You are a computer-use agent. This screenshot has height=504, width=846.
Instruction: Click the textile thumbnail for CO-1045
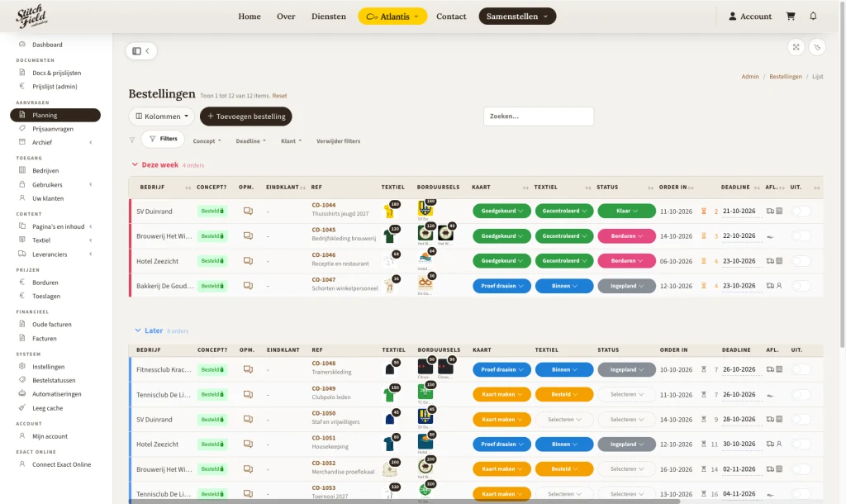click(391, 234)
